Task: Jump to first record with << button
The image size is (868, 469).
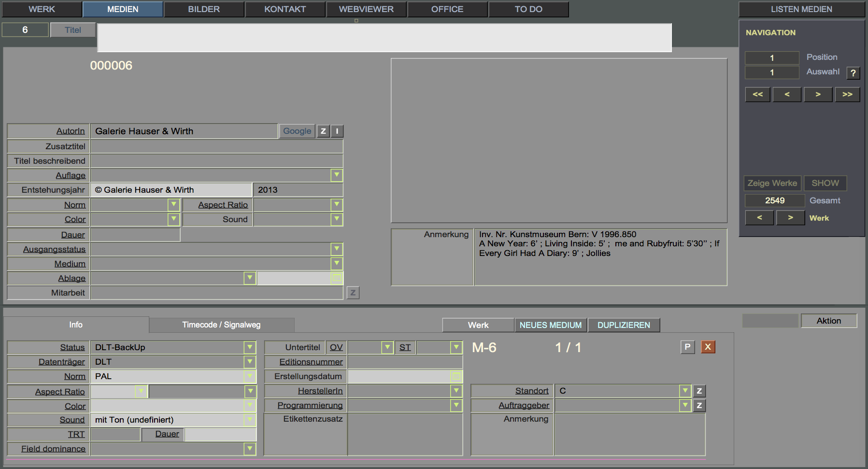Action: 757,94
